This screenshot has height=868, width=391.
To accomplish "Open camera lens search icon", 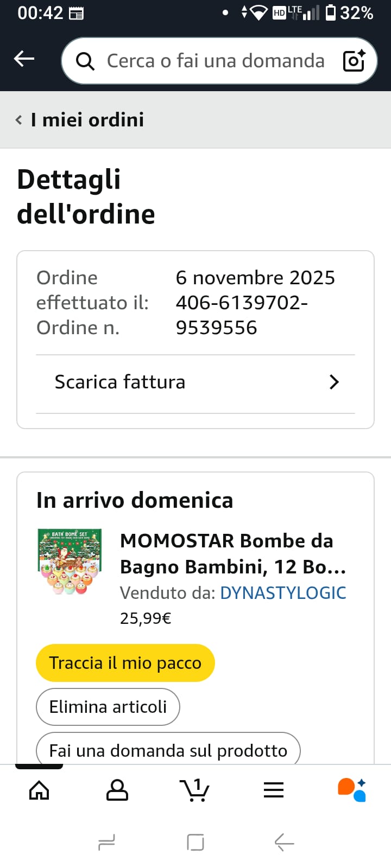I will click(x=354, y=61).
